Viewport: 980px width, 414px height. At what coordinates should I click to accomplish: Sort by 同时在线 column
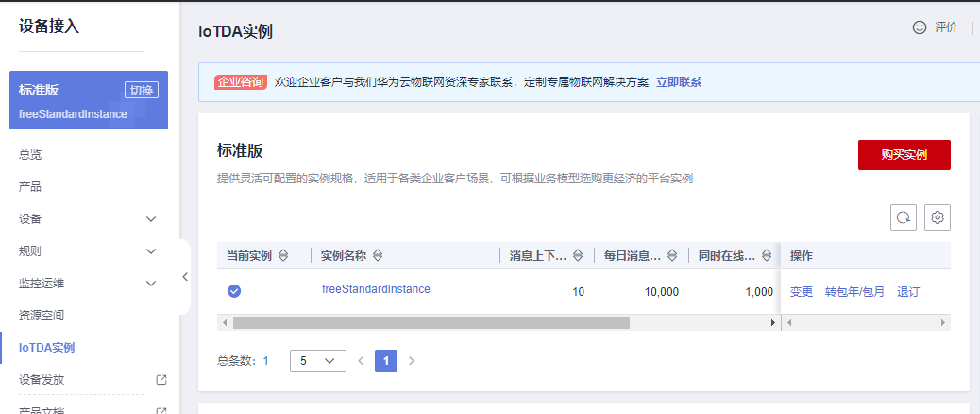(x=767, y=256)
